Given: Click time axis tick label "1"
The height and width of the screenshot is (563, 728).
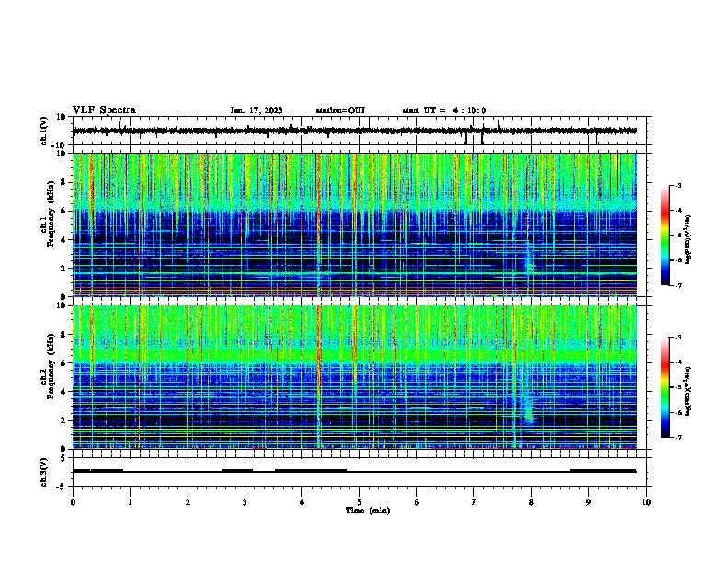Looking at the screenshot, I should (x=130, y=502).
